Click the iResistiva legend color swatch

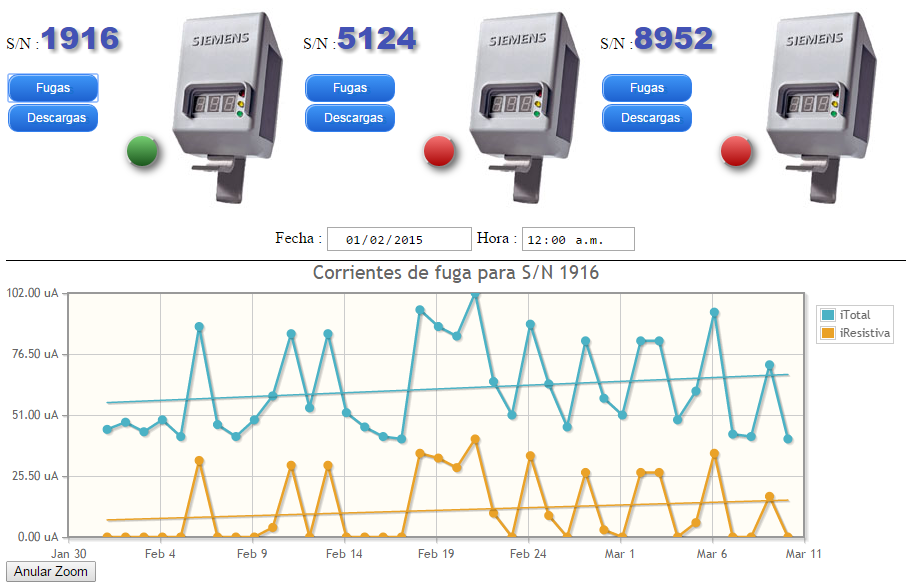[827, 333]
